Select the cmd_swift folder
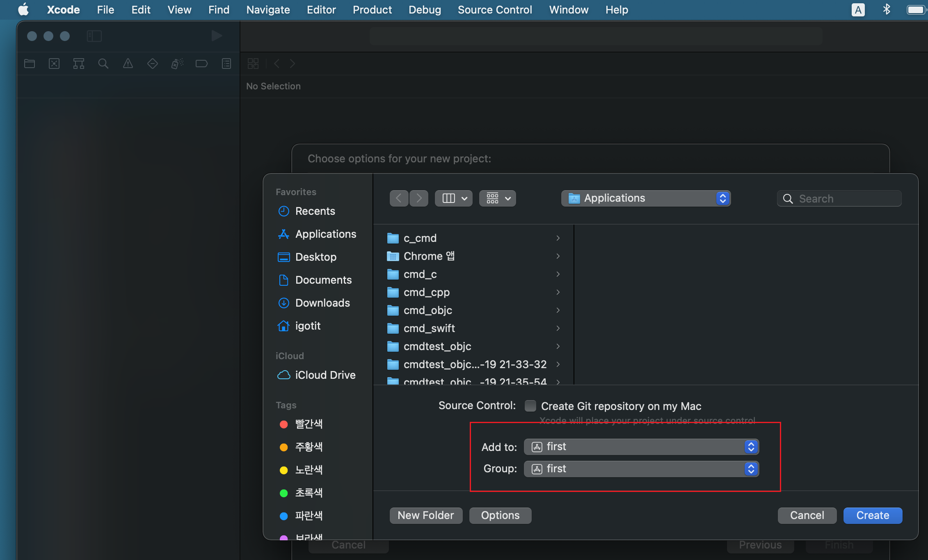928x560 pixels. (429, 328)
